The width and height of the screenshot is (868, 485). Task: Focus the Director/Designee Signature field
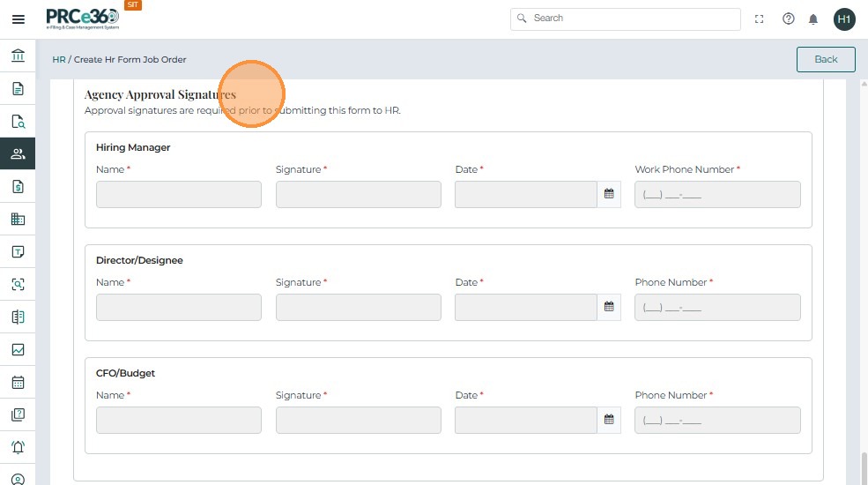coord(358,307)
